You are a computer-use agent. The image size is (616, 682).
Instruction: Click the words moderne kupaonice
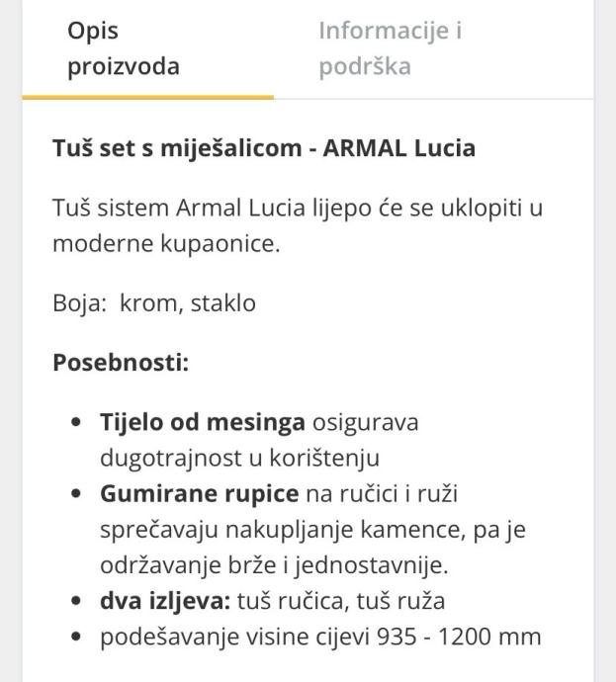(x=165, y=244)
